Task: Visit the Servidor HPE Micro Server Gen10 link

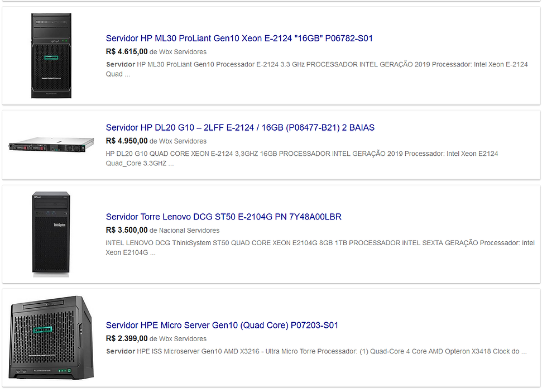Action: (x=222, y=326)
